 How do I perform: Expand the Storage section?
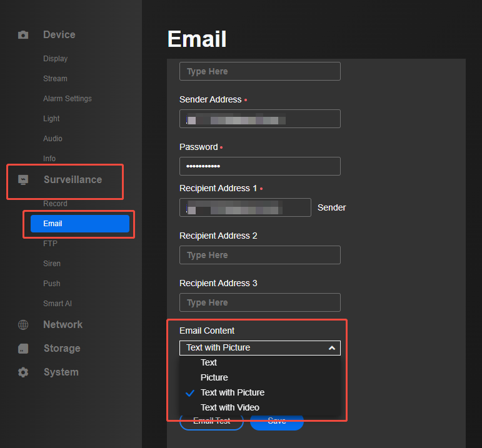[62, 349]
